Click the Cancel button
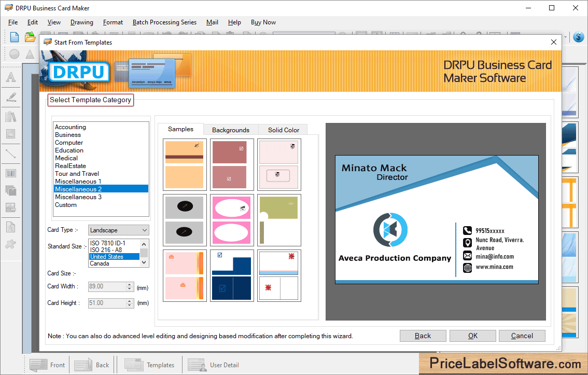 [522, 336]
